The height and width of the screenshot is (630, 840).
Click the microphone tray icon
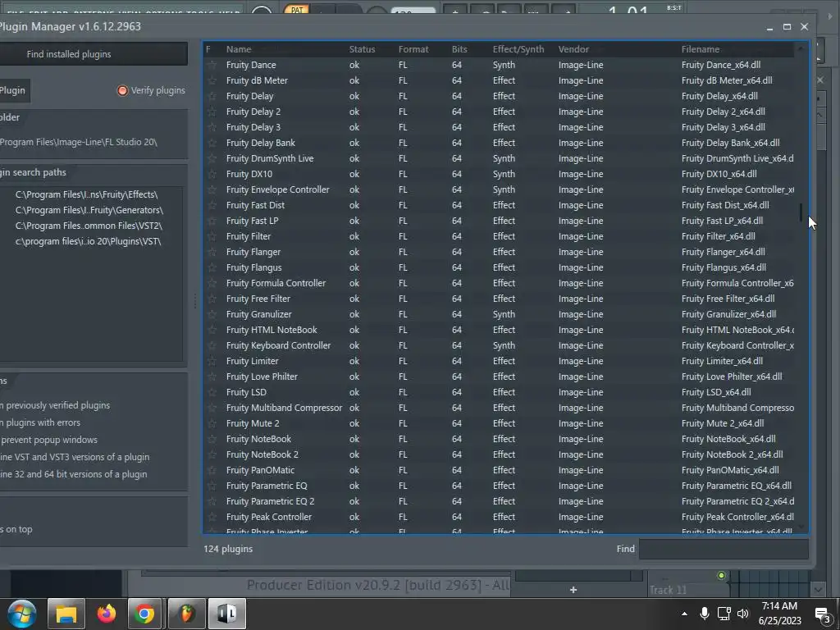(705, 614)
